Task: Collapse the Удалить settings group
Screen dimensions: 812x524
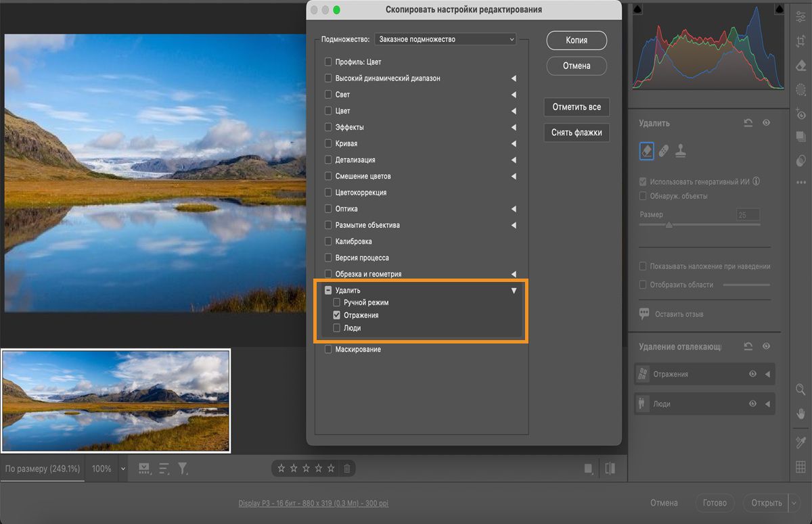Action: pos(514,290)
